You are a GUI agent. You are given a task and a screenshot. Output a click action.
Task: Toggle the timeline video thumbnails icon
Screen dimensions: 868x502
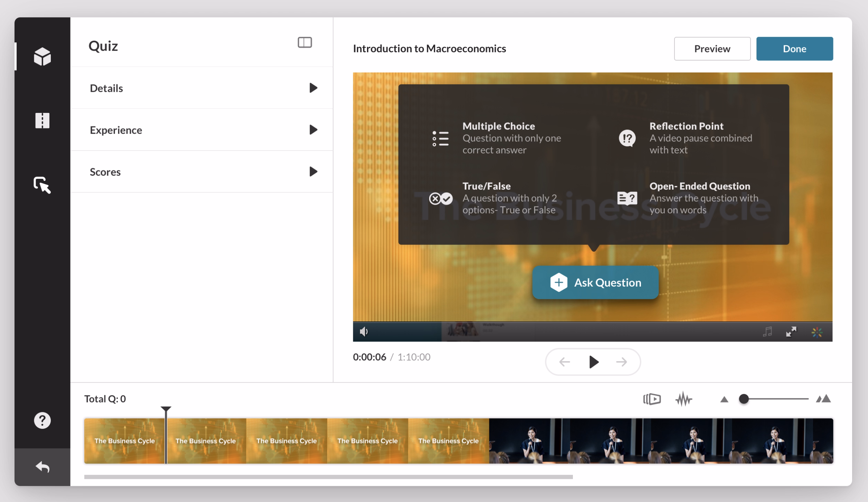652,399
